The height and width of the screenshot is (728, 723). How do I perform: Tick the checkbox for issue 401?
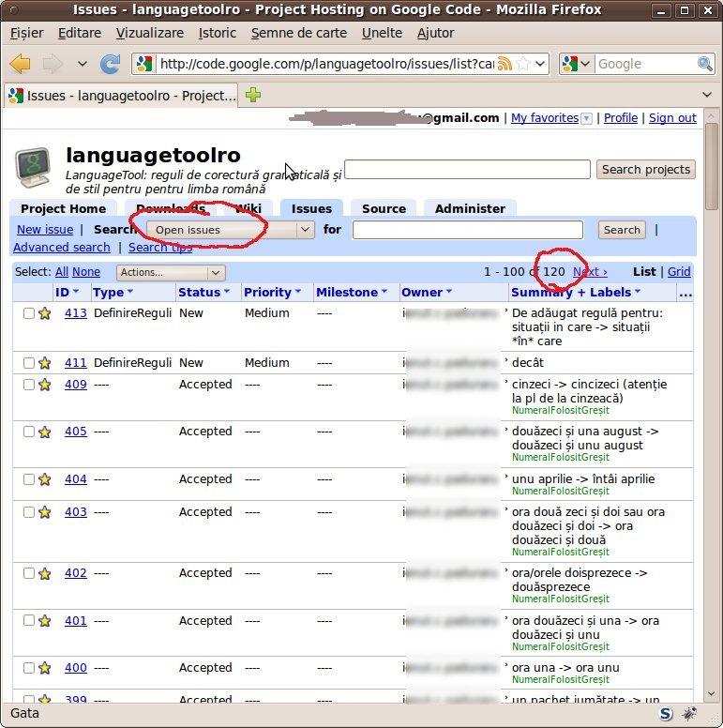[x=29, y=621]
